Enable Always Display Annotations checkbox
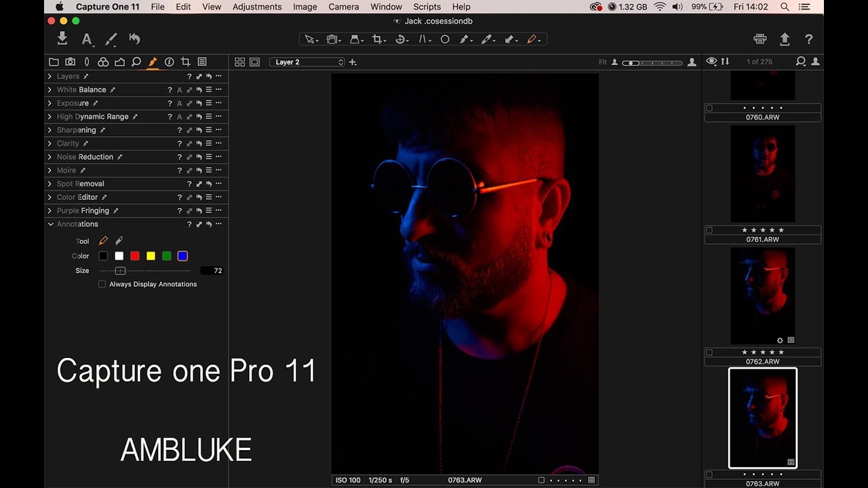 (x=102, y=284)
